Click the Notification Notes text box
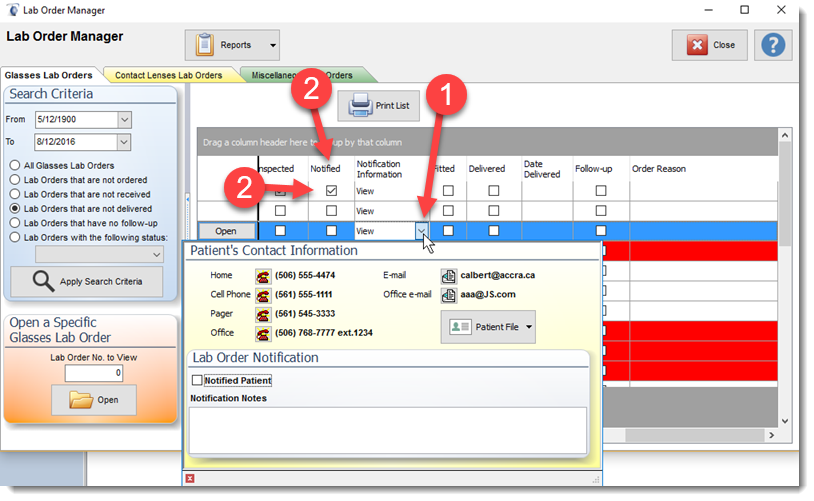Image resolution: width=814 pixels, height=501 pixels. 388,429
